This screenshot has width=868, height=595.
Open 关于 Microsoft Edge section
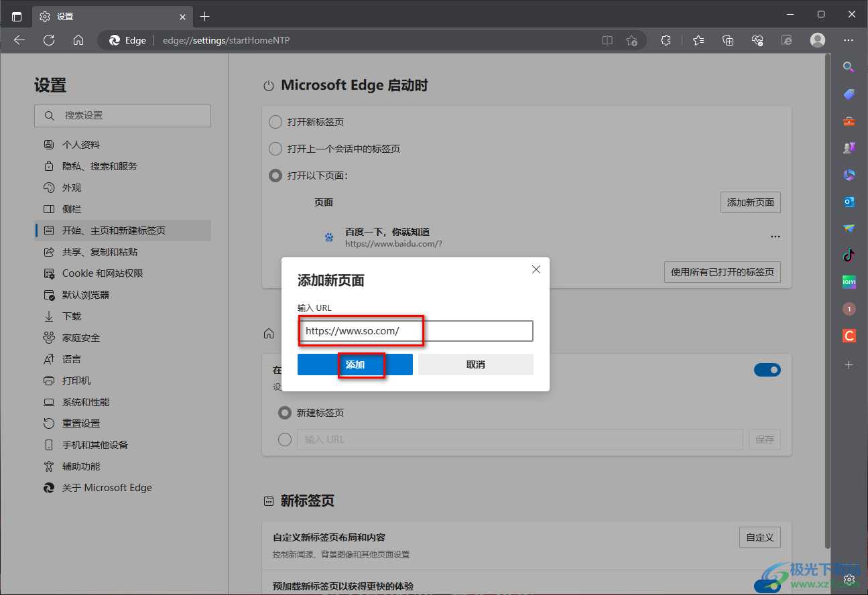[x=123, y=488]
